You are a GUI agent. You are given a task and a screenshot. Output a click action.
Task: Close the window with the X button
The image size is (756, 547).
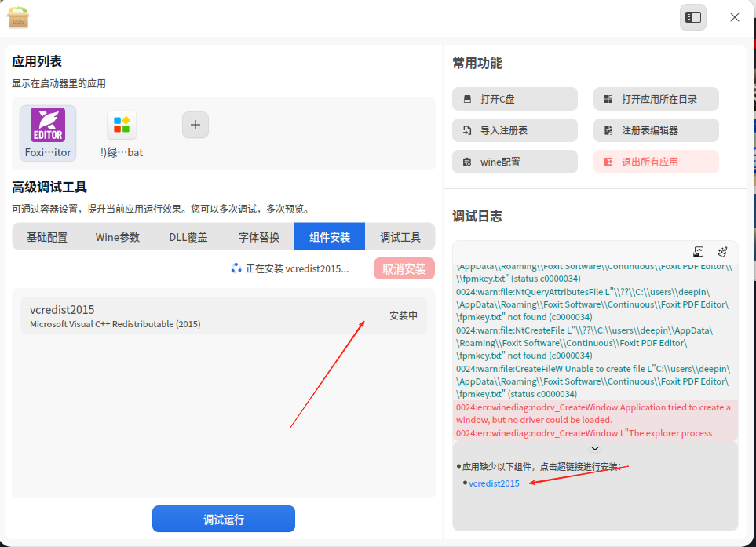(734, 17)
